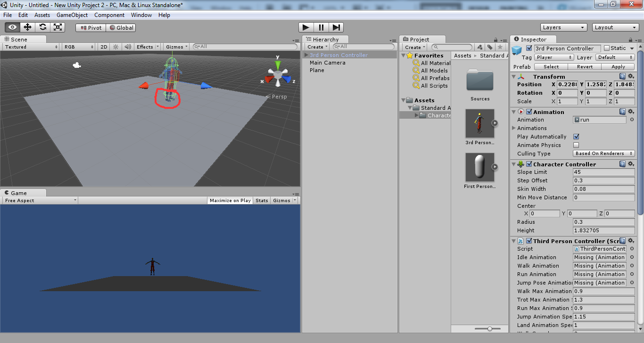
Task: Click the Step frame button
Action: [x=336, y=27]
